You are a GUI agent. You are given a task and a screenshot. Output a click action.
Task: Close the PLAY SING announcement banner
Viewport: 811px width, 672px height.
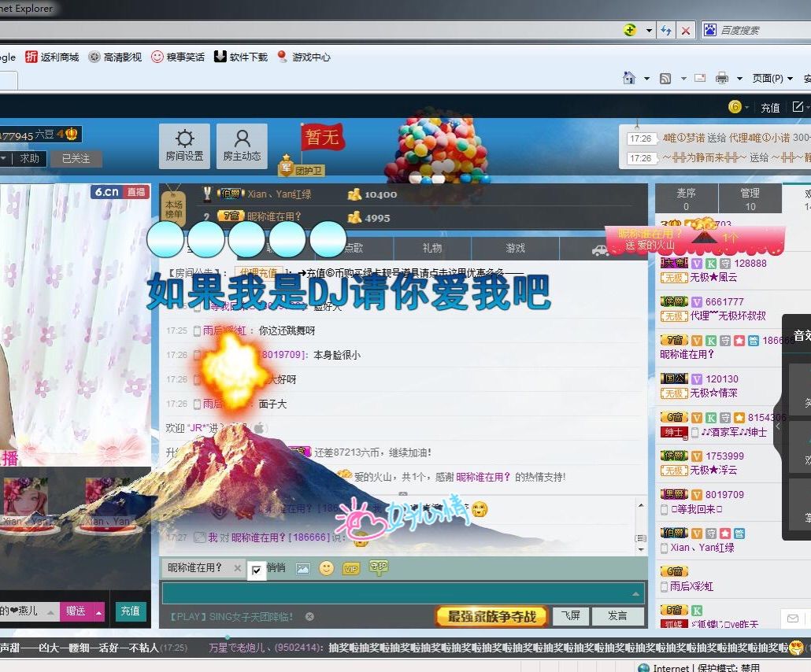tap(309, 616)
